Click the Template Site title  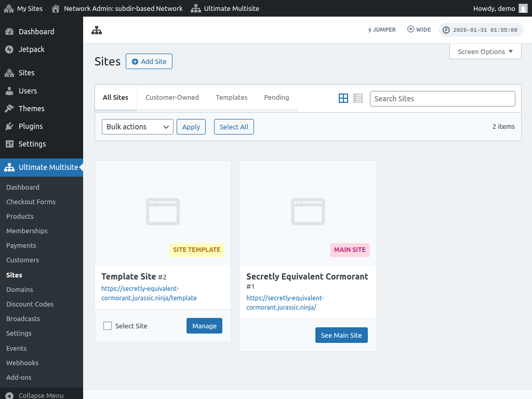[x=129, y=276]
